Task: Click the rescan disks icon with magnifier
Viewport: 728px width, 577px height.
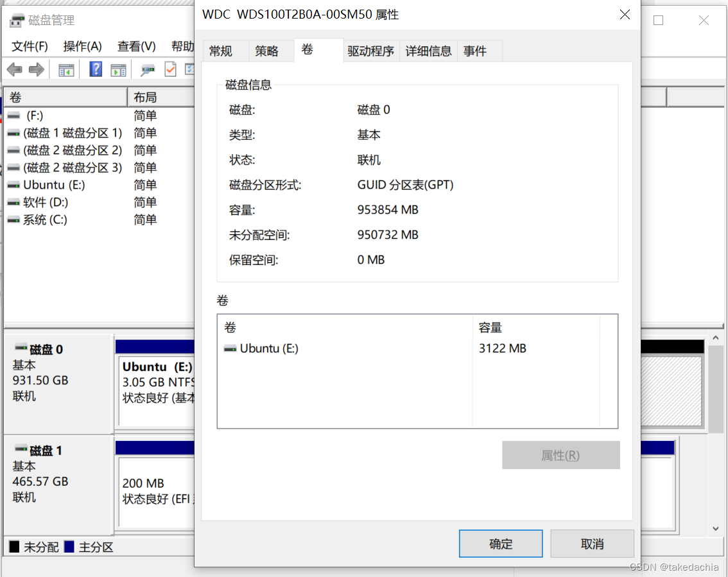Action: [x=148, y=71]
